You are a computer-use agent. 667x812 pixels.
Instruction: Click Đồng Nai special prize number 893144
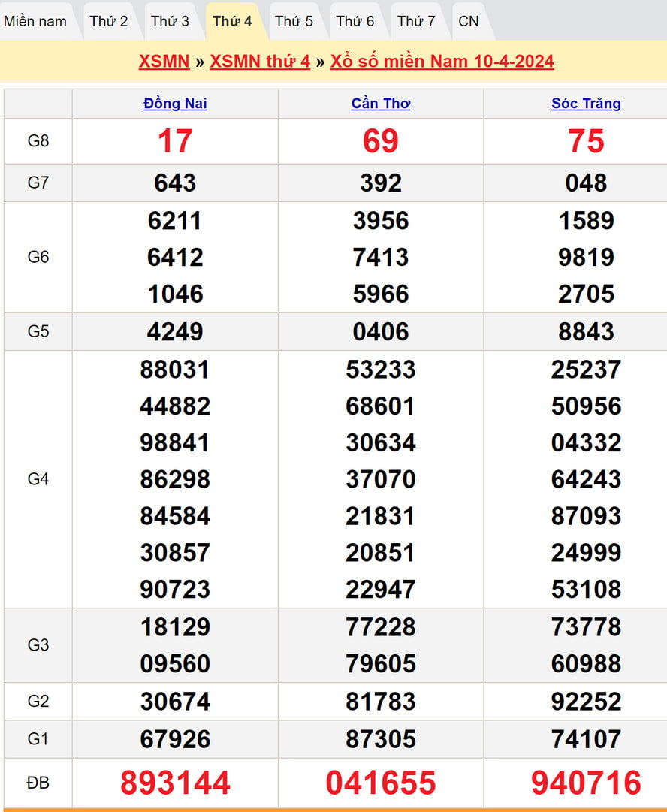[x=175, y=783]
